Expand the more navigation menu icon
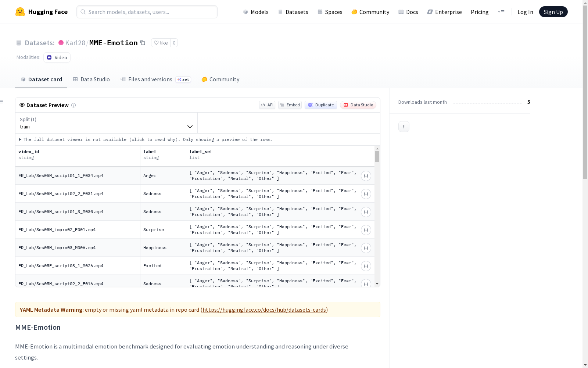Image resolution: width=588 pixels, height=368 pixels. click(x=501, y=12)
